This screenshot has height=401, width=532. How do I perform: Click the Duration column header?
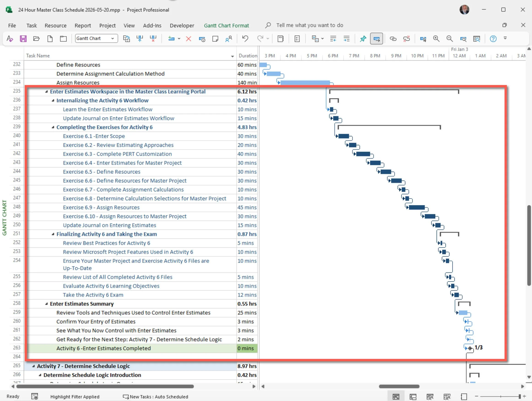(247, 56)
